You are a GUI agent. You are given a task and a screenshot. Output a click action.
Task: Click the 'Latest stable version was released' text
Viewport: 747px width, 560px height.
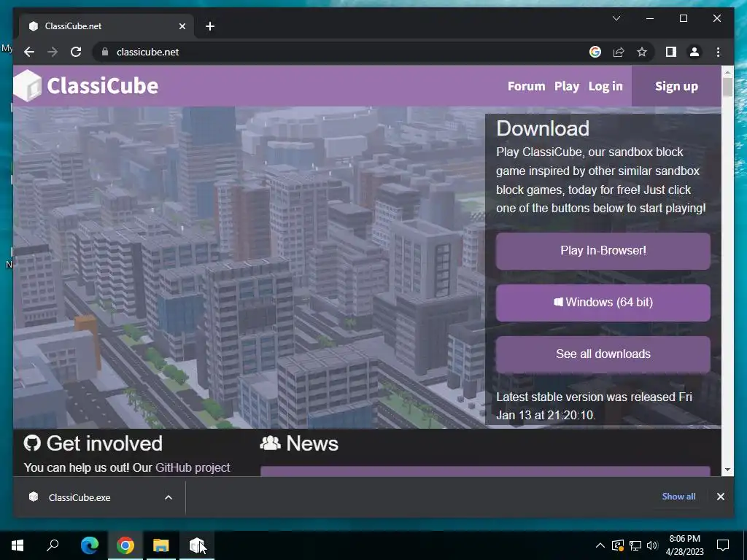pyautogui.click(x=594, y=405)
